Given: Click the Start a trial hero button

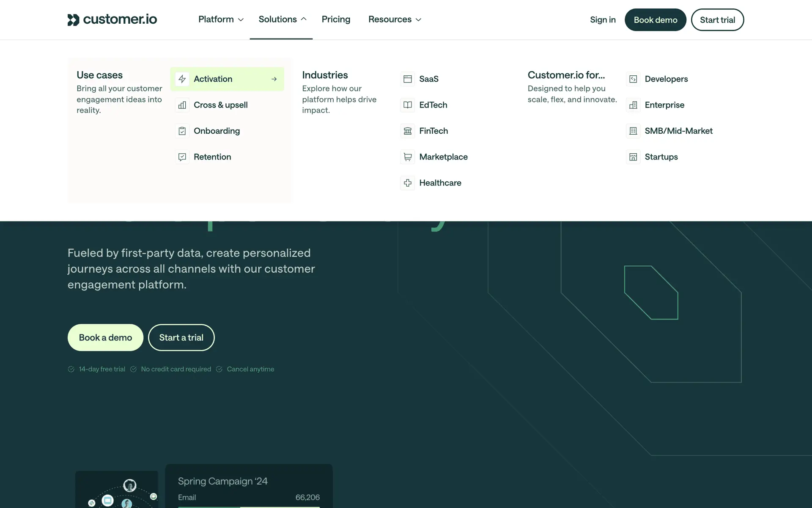Looking at the screenshot, I should click(181, 337).
